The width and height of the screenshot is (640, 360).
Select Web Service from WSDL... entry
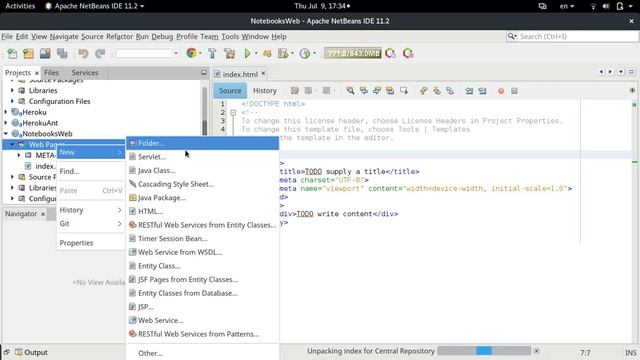(x=202, y=252)
